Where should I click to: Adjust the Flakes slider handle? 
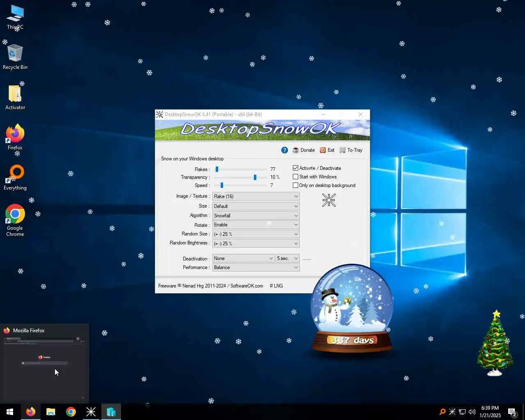(x=217, y=169)
